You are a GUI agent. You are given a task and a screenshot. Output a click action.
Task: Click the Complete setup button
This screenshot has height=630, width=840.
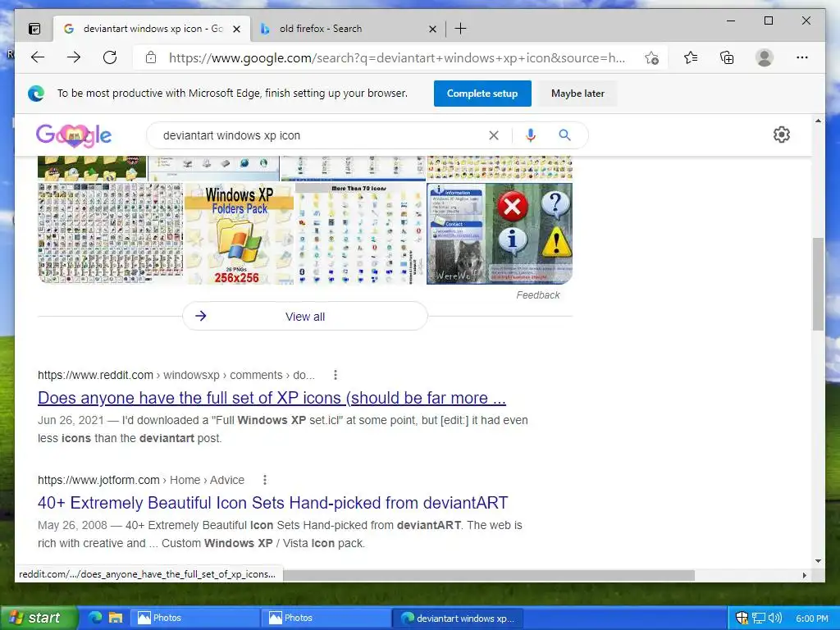(x=482, y=94)
